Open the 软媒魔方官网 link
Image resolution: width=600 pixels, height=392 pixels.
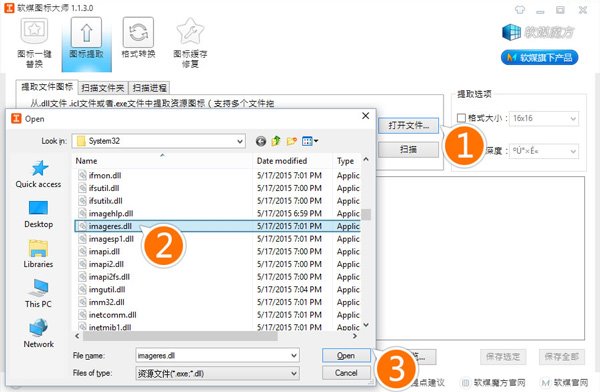(493, 382)
